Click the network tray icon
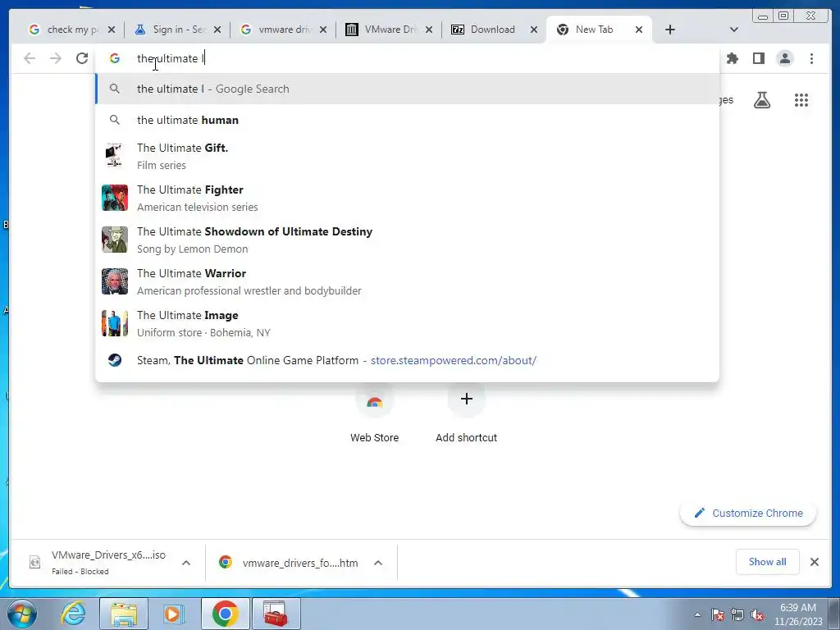This screenshot has width=840, height=630. click(737, 614)
